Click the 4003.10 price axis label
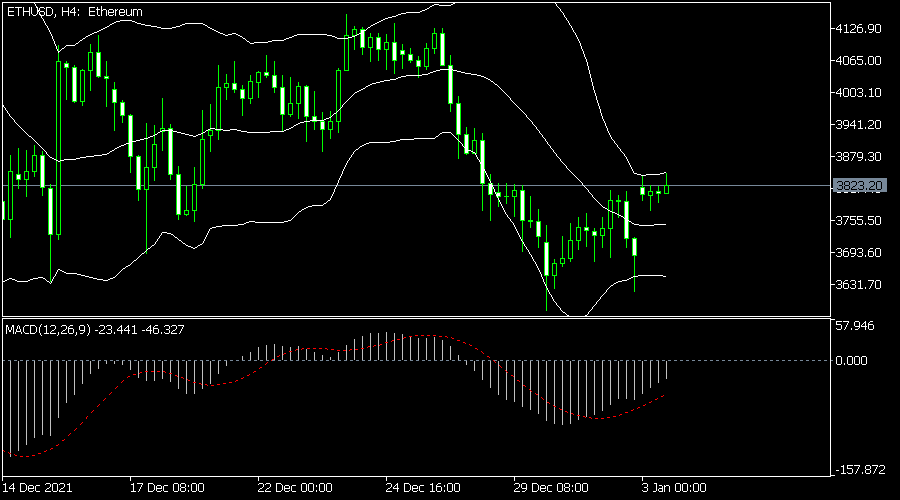The width and height of the screenshot is (900, 500). [x=859, y=92]
